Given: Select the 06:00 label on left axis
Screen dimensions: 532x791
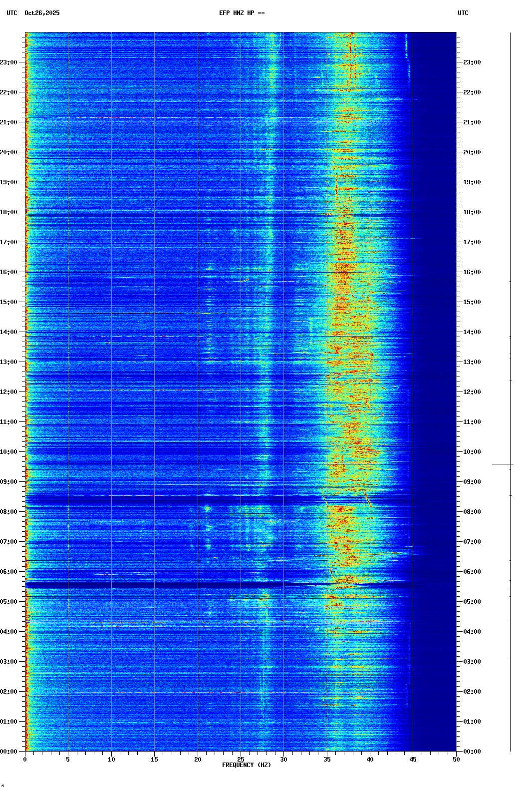Looking at the screenshot, I should pyautogui.click(x=8, y=572).
